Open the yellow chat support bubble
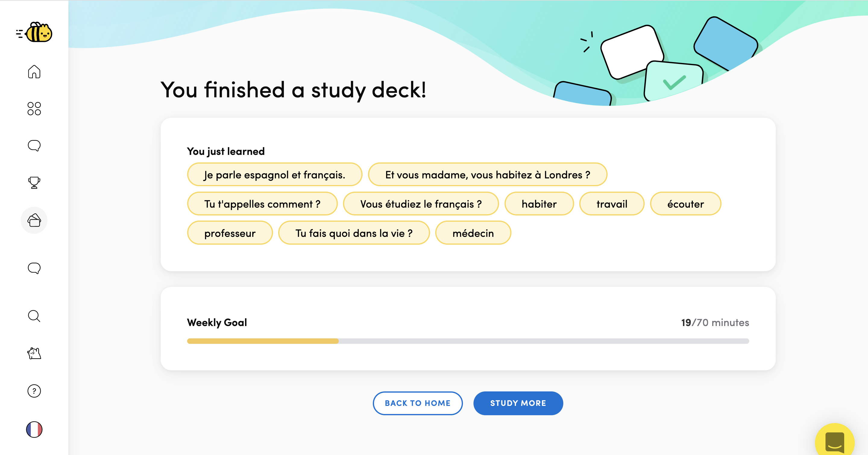 pos(834,441)
